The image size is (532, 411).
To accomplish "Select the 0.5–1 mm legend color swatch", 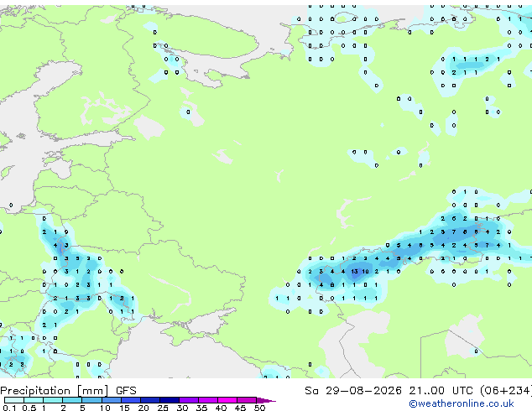I will pos(34,400).
